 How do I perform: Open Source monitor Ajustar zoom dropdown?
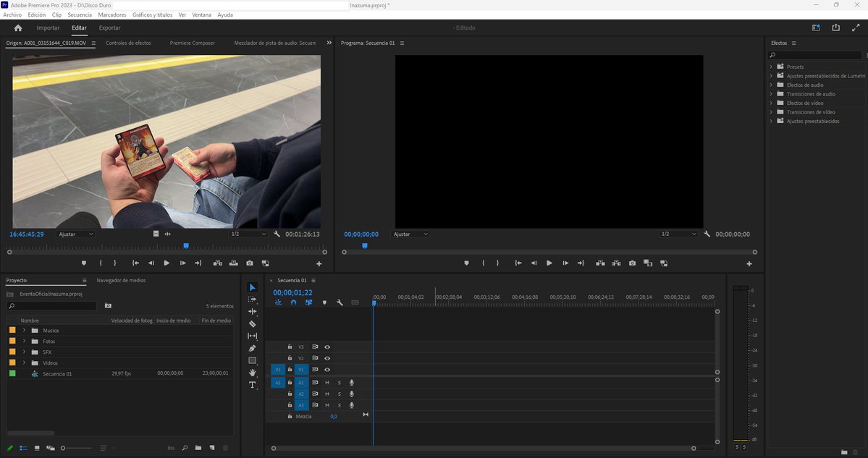coord(77,234)
